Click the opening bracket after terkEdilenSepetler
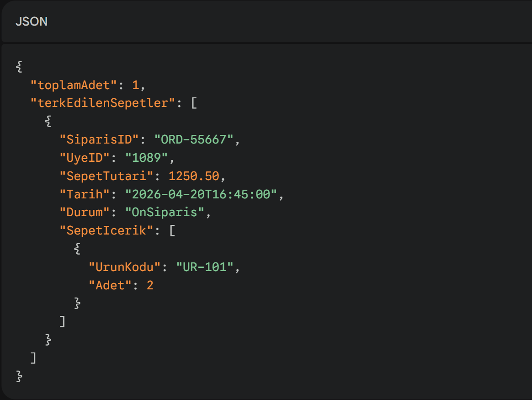The width and height of the screenshot is (532, 400). 193,103
